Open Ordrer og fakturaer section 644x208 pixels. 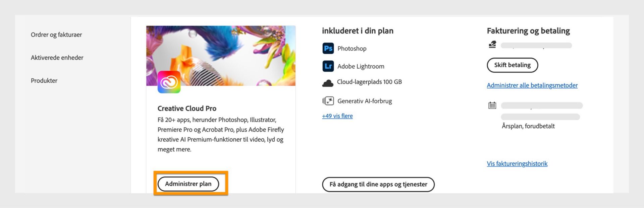[56, 34]
